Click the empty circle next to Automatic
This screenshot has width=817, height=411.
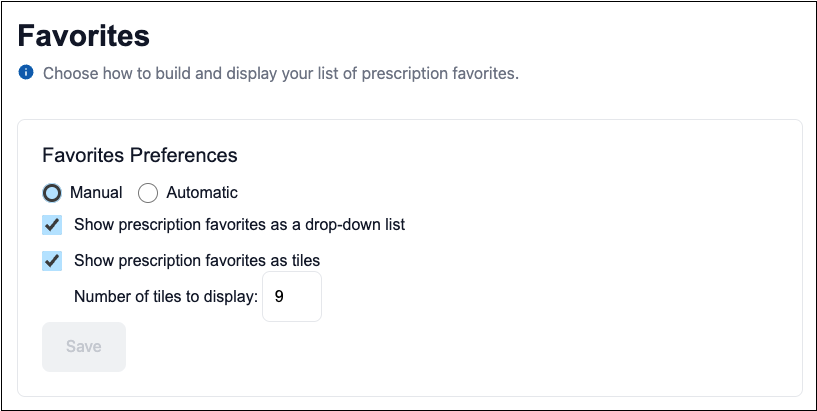tap(148, 192)
